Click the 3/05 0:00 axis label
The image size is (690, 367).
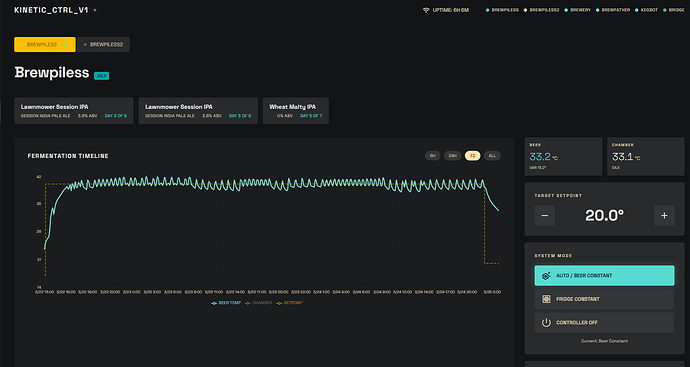pos(492,292)
